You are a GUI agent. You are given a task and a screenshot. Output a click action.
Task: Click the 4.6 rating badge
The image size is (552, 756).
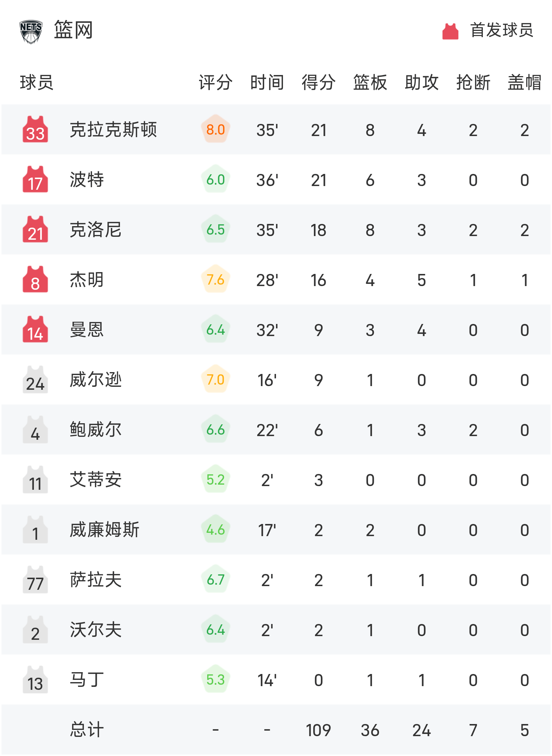216,529
